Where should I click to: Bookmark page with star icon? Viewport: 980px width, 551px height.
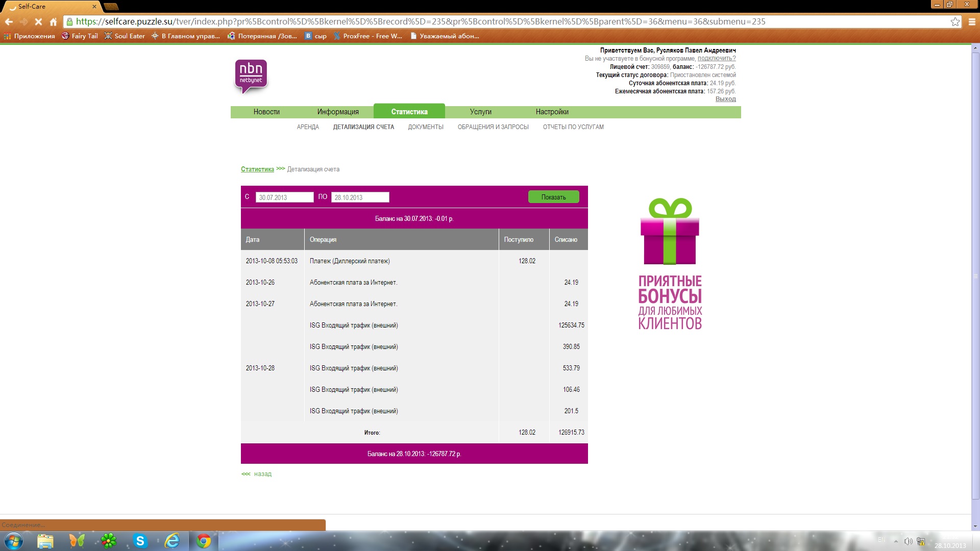point(955,21)
